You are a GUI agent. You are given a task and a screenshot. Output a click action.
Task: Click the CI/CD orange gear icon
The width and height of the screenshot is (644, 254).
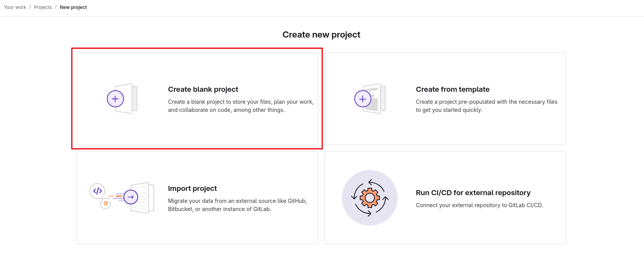(369, 197)
